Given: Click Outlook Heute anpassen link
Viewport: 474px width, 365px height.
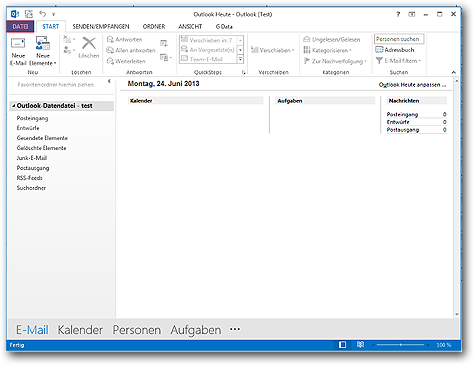Looking at the screenshot, I should (x=412, y=85).
